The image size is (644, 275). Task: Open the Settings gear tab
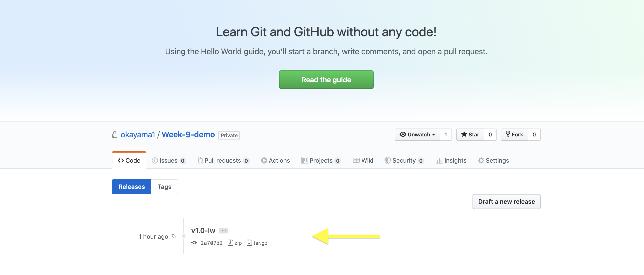493,160
